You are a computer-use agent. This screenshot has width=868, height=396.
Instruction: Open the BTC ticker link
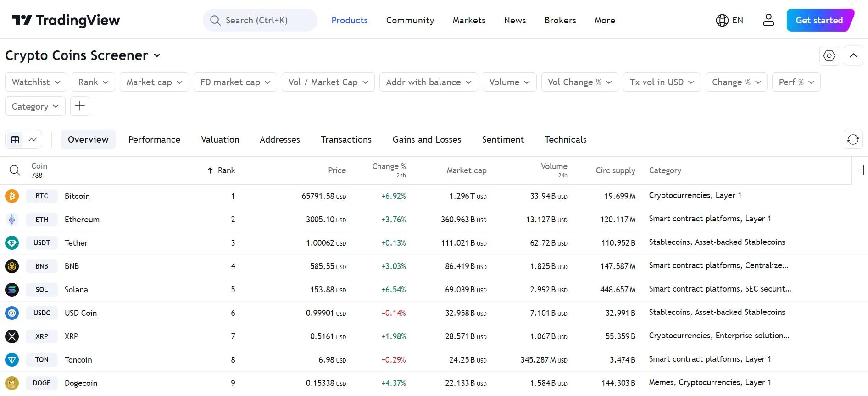coord(42,196)
